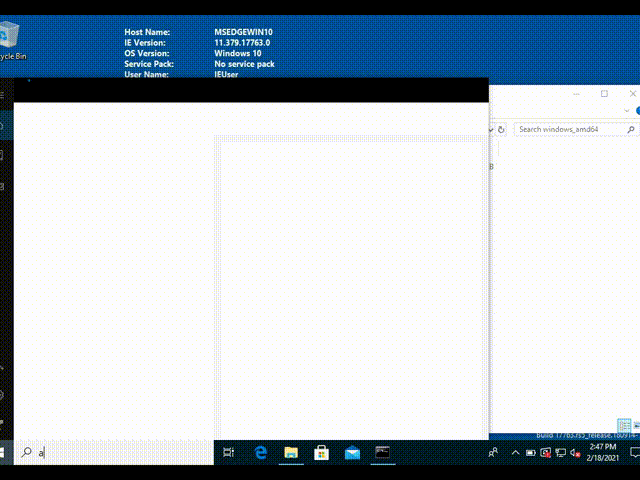The image size is (640, 480).
Task: Open File Explorer from the taskbar
Action: (x=291, y=452)
